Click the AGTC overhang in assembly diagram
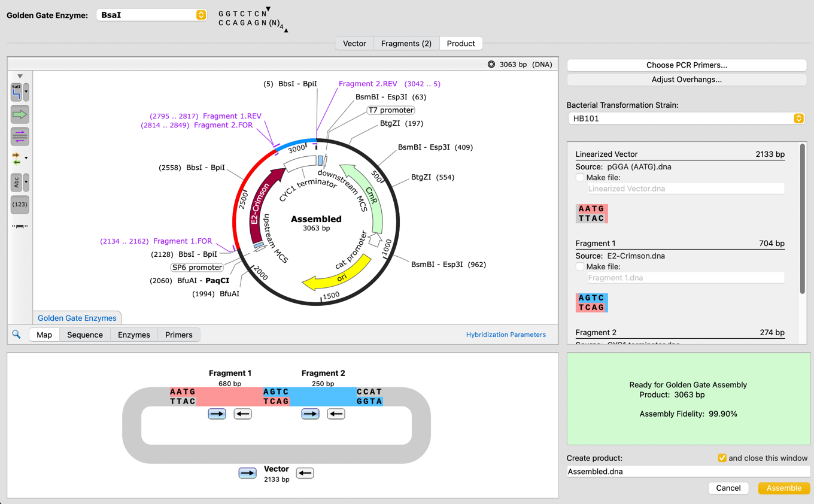The image size is (814, 504). click(x=276, y=396)
